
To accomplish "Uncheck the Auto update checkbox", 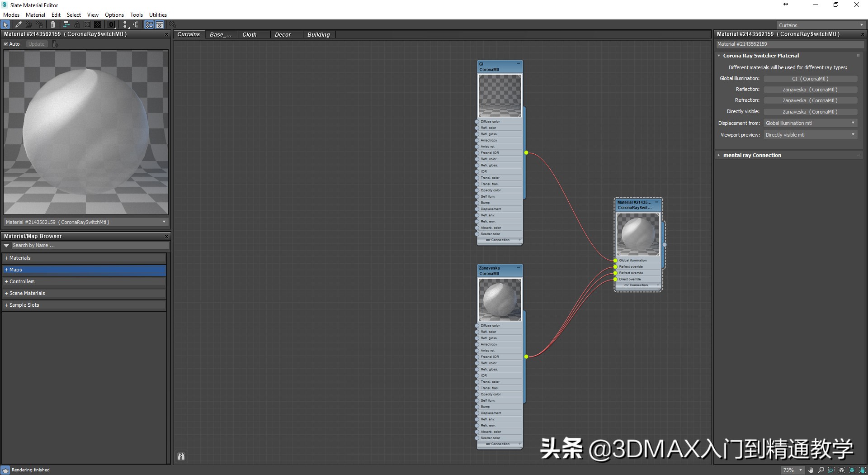I will pyautogui.click(x=6, y=44).
